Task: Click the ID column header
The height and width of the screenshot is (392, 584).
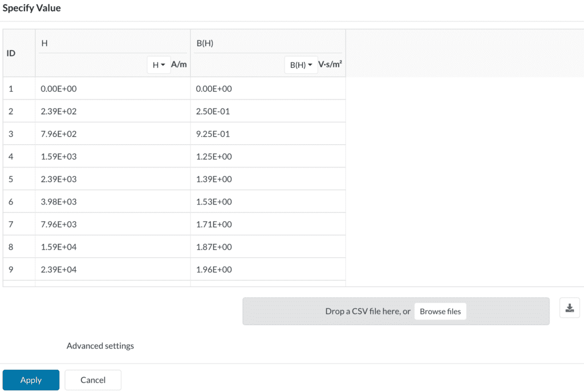Action: pos(11,54)
